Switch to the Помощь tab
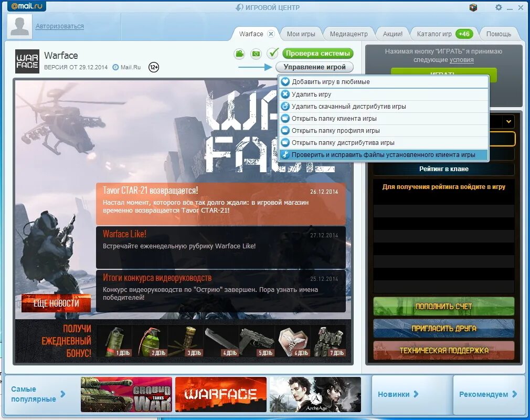 (499, 34)
